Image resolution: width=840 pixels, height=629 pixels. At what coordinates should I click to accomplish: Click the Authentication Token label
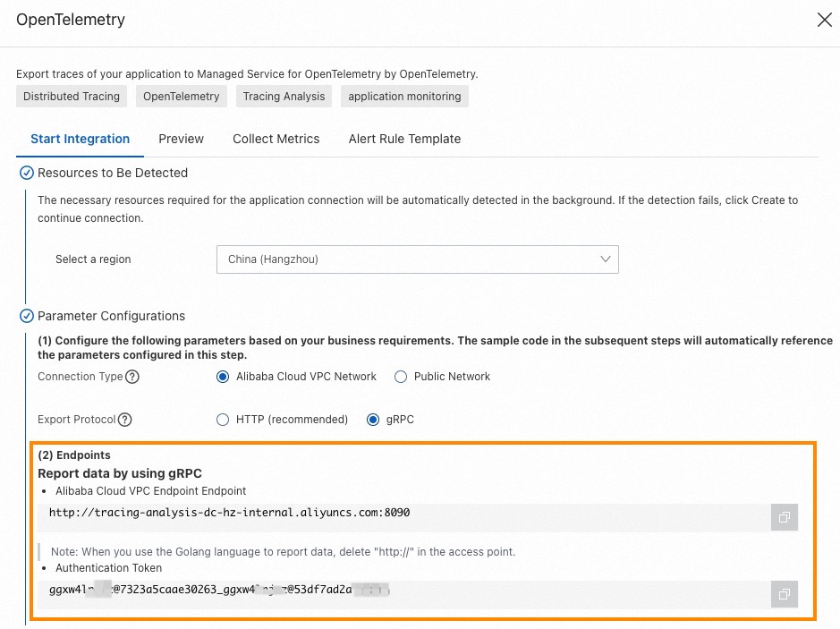click(109, 568)
